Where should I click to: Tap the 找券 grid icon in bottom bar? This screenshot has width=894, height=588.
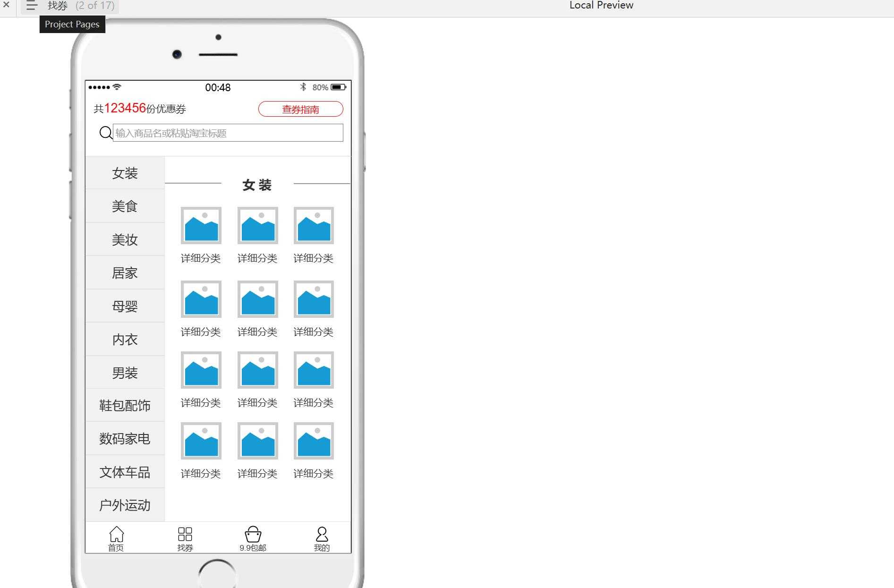coord(185,535)
